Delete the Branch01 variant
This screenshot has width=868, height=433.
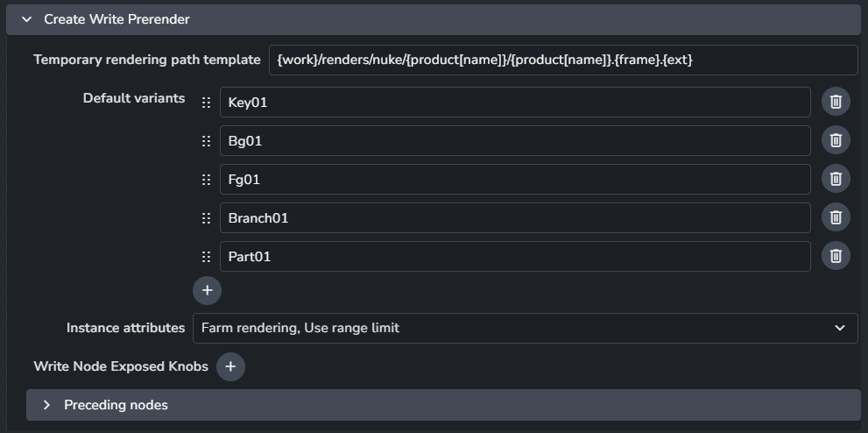point(836,217)
